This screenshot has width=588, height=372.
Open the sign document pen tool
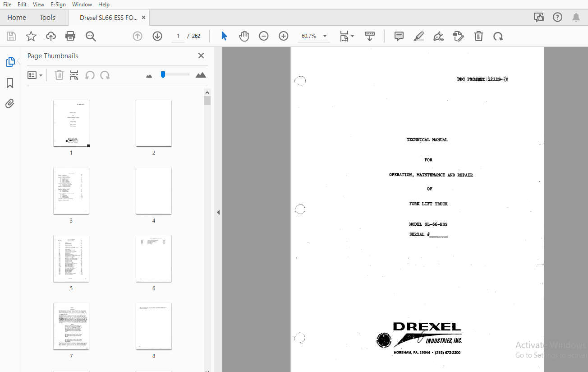(x=439, y=36)
